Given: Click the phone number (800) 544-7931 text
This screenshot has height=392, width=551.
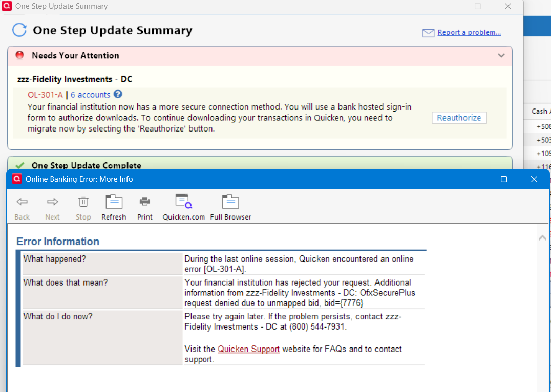Looking at the screenshot, I should (316, 326).
